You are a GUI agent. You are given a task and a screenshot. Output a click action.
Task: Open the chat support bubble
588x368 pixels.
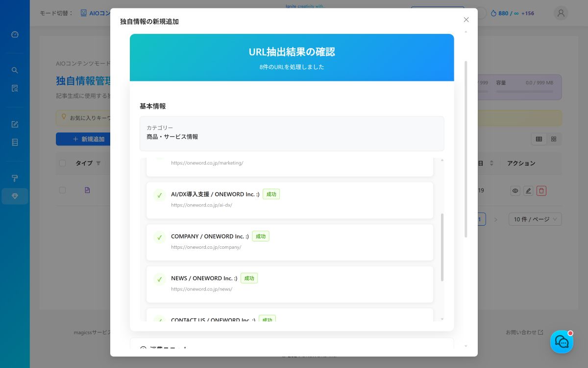(562, 342)
